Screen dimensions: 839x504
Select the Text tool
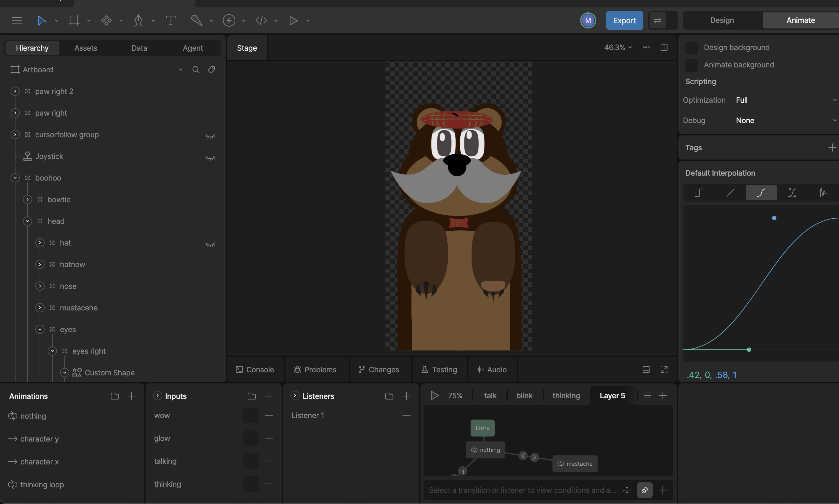pyautogui.click(x=171, y=20)
